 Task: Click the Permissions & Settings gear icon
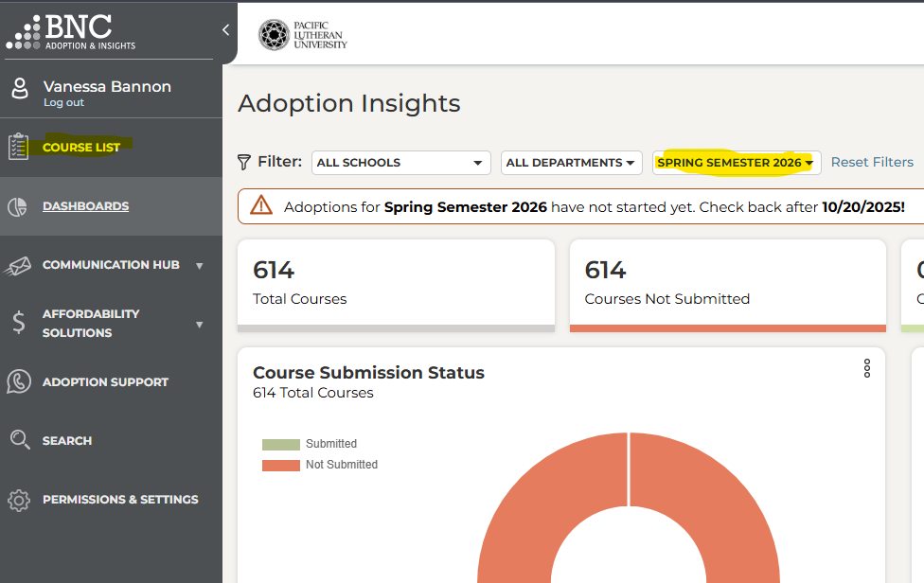pyautogui.click(x=19, y=500)
